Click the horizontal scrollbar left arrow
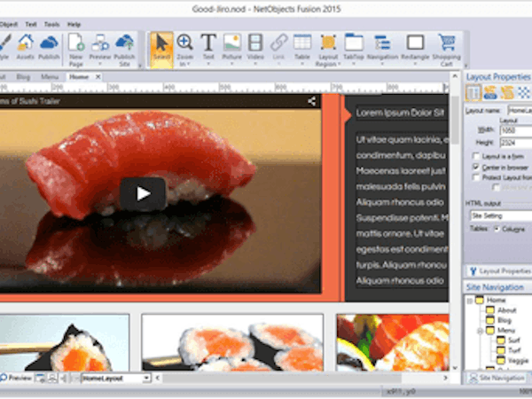The image size is (532, 399). point(158,378)
